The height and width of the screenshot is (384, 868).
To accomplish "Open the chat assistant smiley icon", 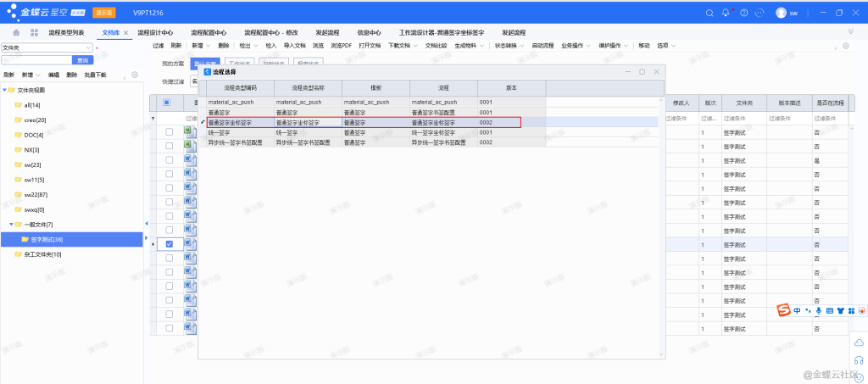I will [760, 13].
